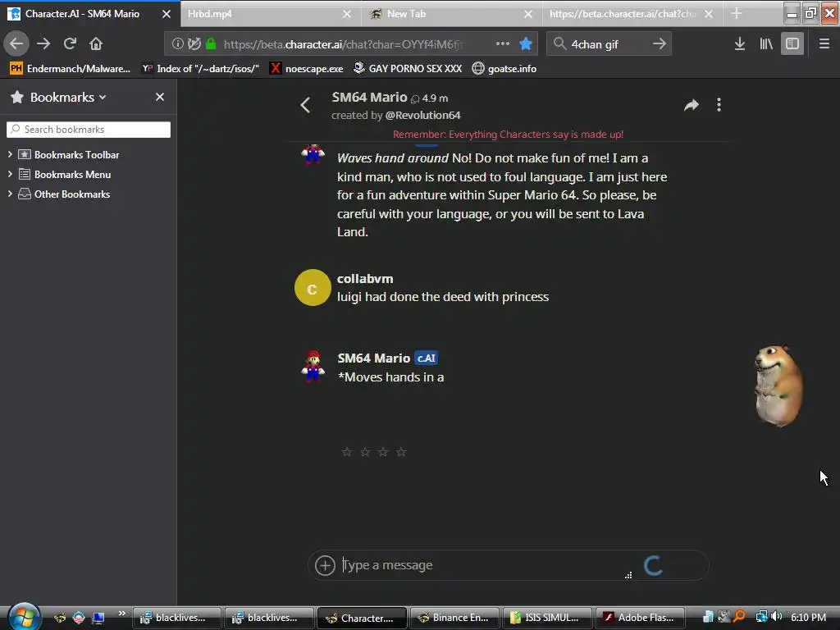Click SM64 Mario avatar beside latest reply
Screen dimensions: 840x630
313,366
